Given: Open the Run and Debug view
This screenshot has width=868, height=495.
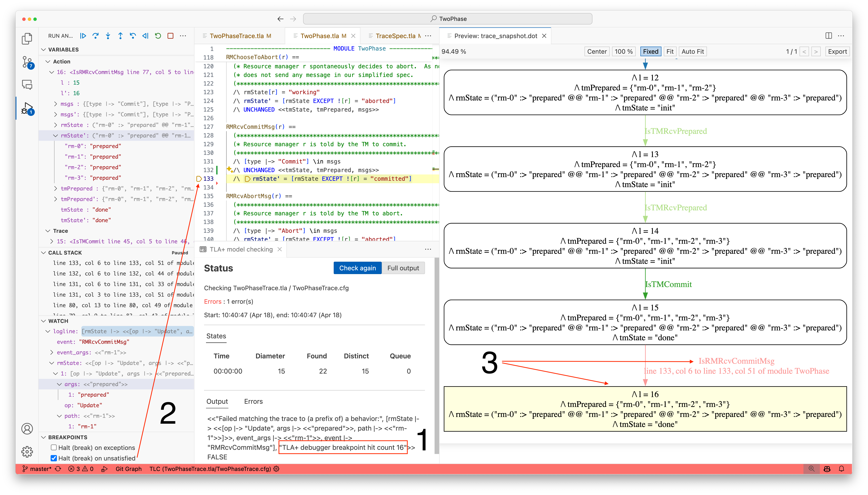Looking at the screenshot, I should (27, 109).
